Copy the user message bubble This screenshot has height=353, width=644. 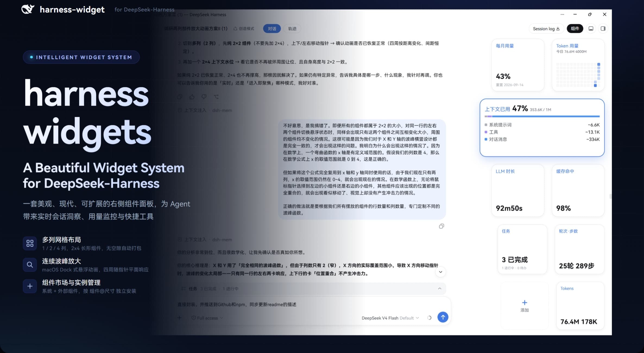(441, 226)
